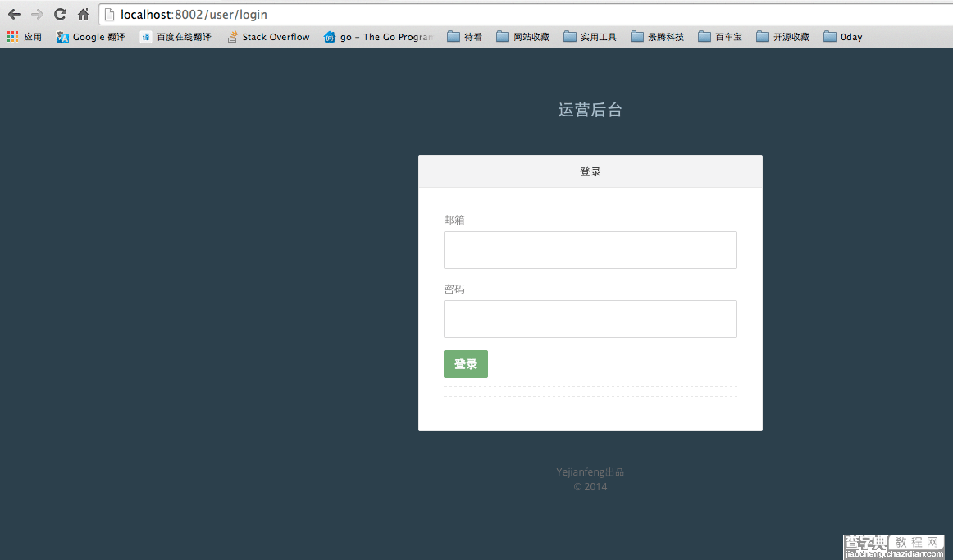Open the 景腾科技 bookmark folder

coord(658,37)
